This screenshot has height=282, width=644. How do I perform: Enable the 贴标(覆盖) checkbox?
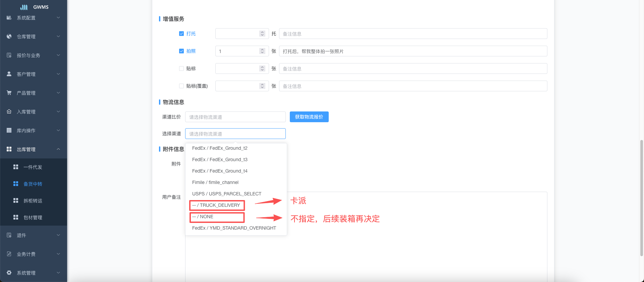click(x=181, y=86)
